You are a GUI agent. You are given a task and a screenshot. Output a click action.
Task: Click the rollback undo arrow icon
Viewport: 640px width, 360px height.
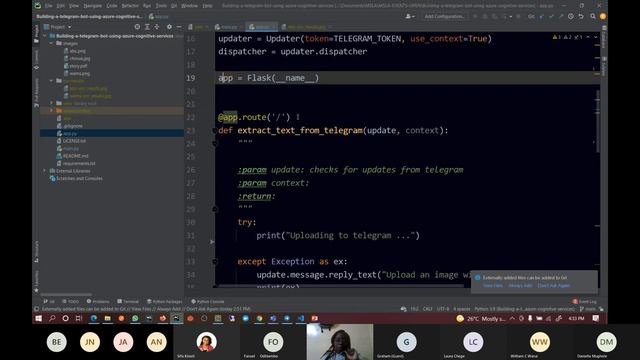[x=581, y=16]
